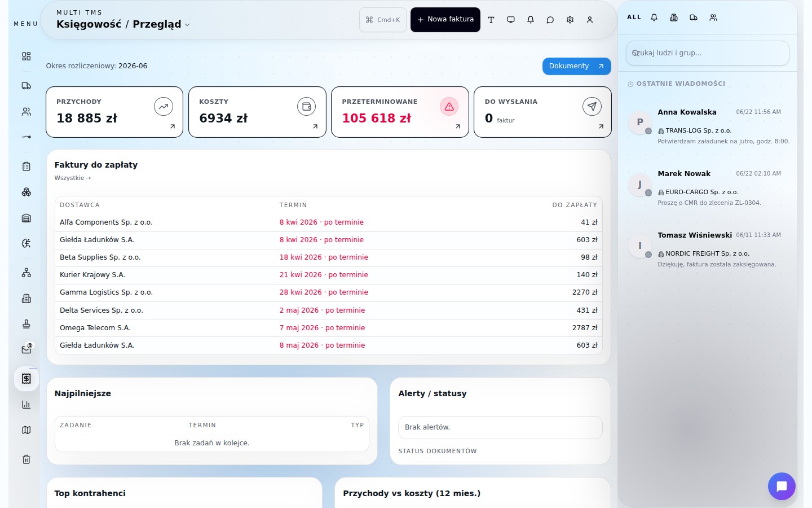Open the map icon in sidebar

point(26,430)
